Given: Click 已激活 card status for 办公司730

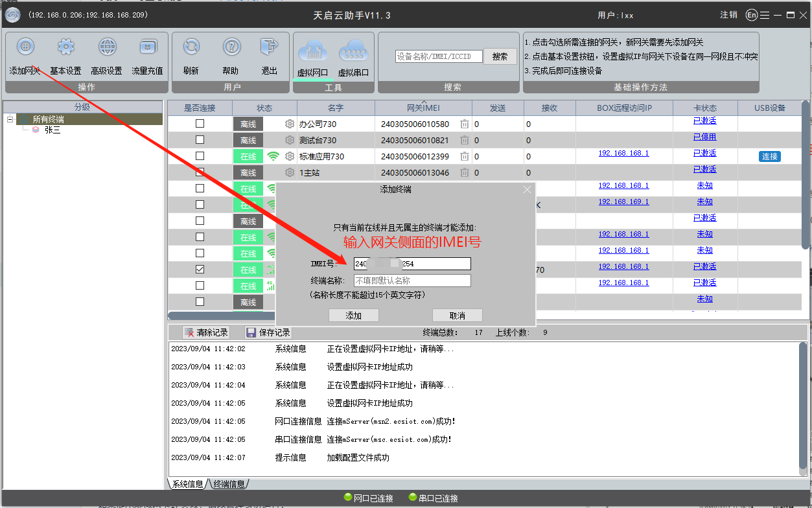Looking at the screenshot, I should click(x=705, y=121).
